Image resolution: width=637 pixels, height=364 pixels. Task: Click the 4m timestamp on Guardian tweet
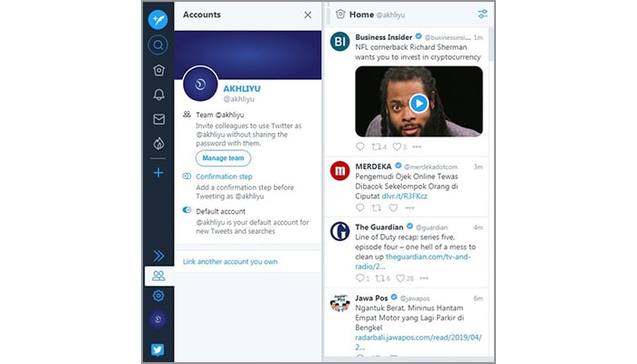point(478,227)
